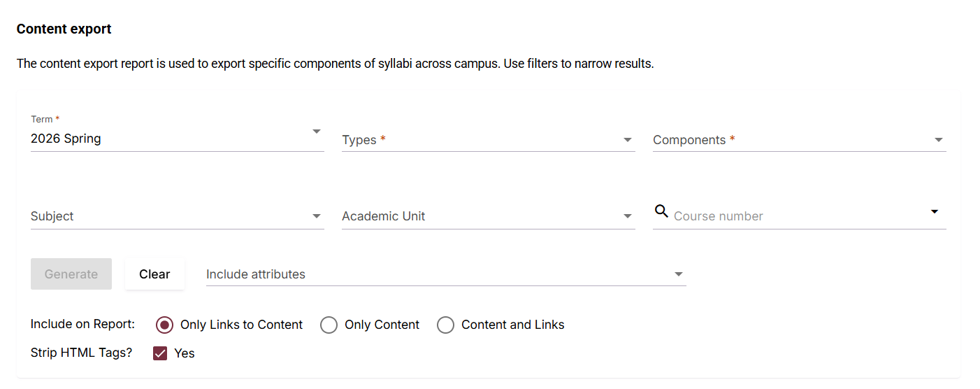The height and width of the screenshot is (389, 980).
Task: Choose the Only Content radio option
Action: click(x=329, y=325)
